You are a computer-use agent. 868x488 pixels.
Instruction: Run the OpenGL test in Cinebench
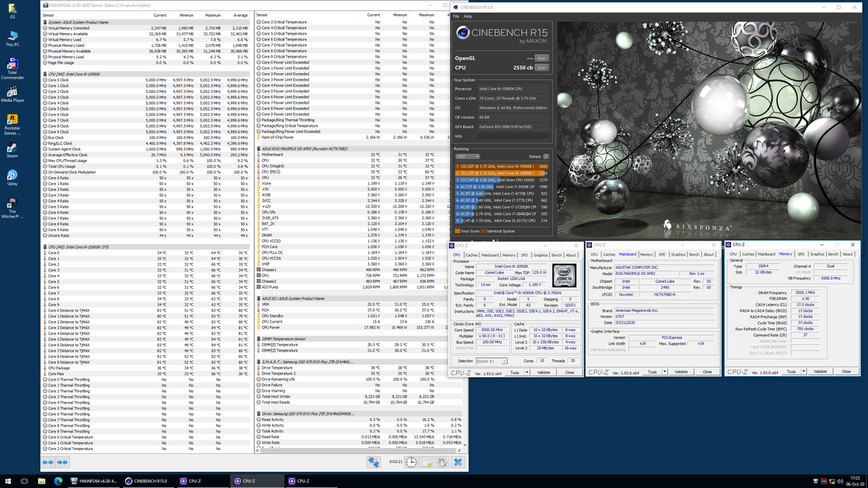coord(541,58)
